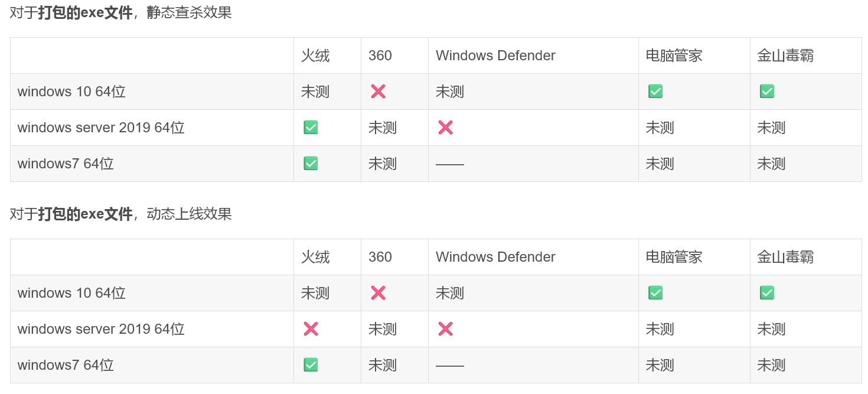The height and width of the screenshot is (394, 868).
Task: Click the red cross under 360 in the dynamic table's windows 10 row
Action: 378,293
